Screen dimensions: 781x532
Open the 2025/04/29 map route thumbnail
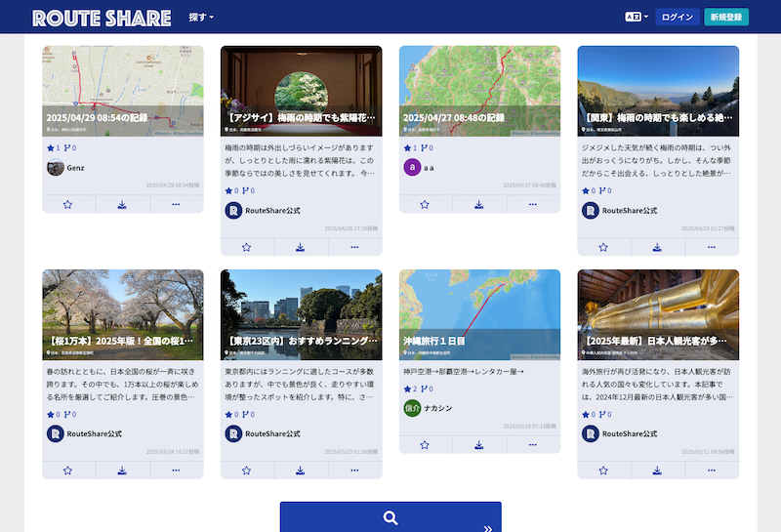click(x=123, y=91)
